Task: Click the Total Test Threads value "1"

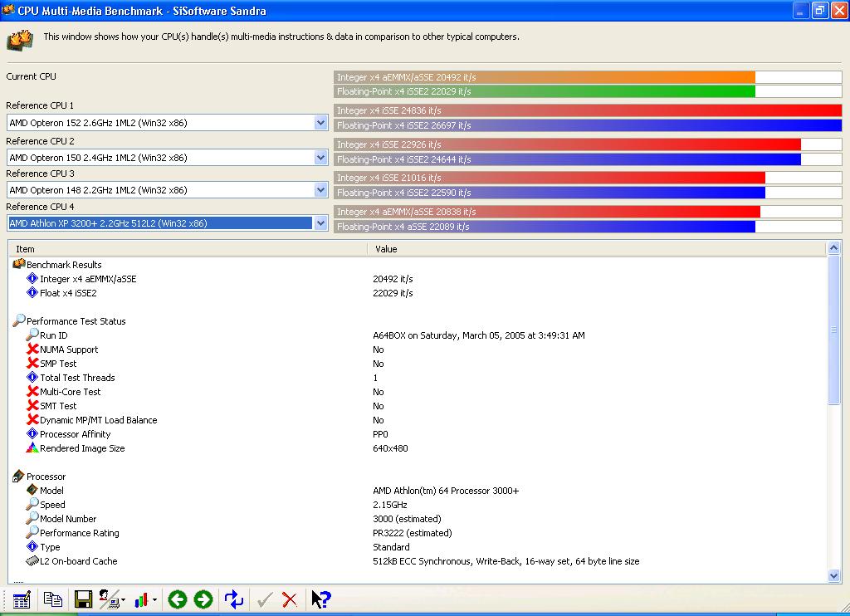Action: pyautogui.click(x=375, y=378)
